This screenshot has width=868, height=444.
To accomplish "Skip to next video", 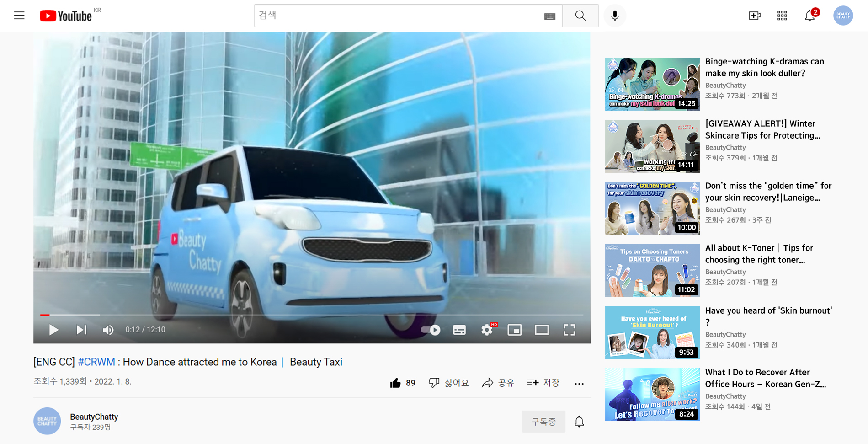I will pos(81,330).
